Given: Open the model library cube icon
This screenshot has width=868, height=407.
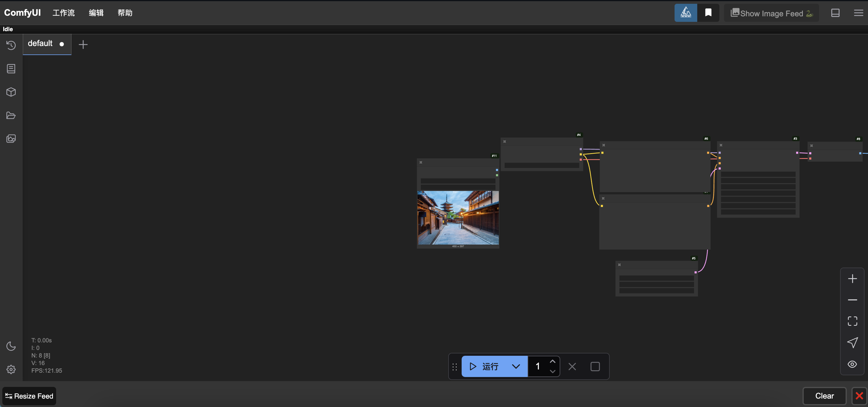Looking at the screenshot, I should [x=11, y=92].
